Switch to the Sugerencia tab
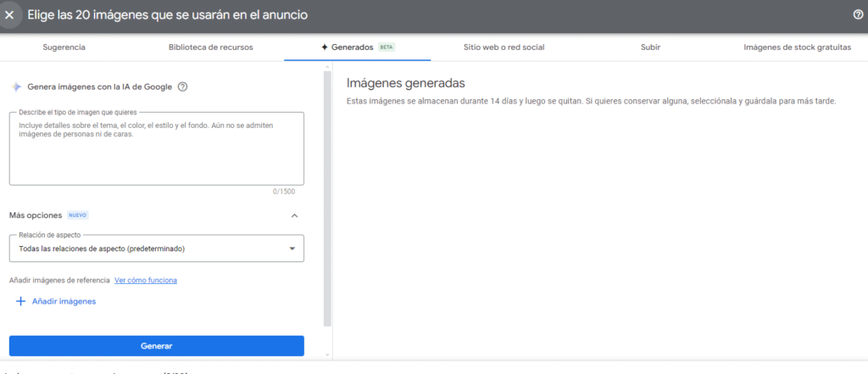The image size is (868, 374). (64, 47)
